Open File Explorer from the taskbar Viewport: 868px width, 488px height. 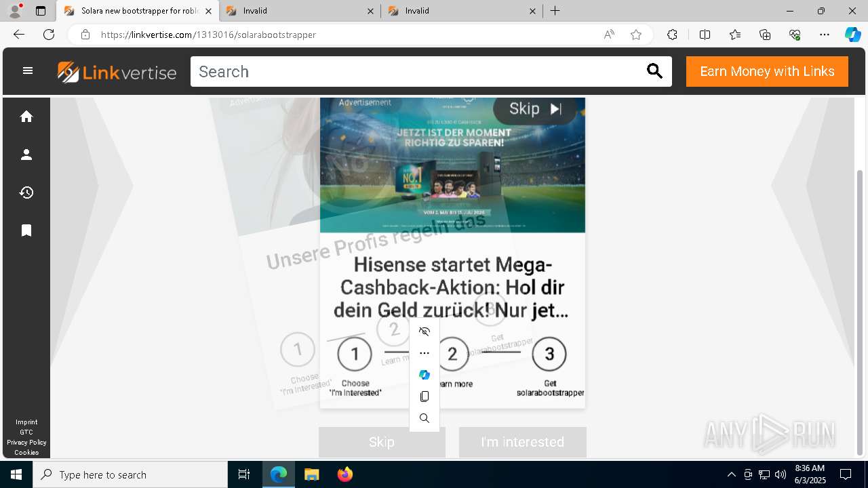pos(311,474)
